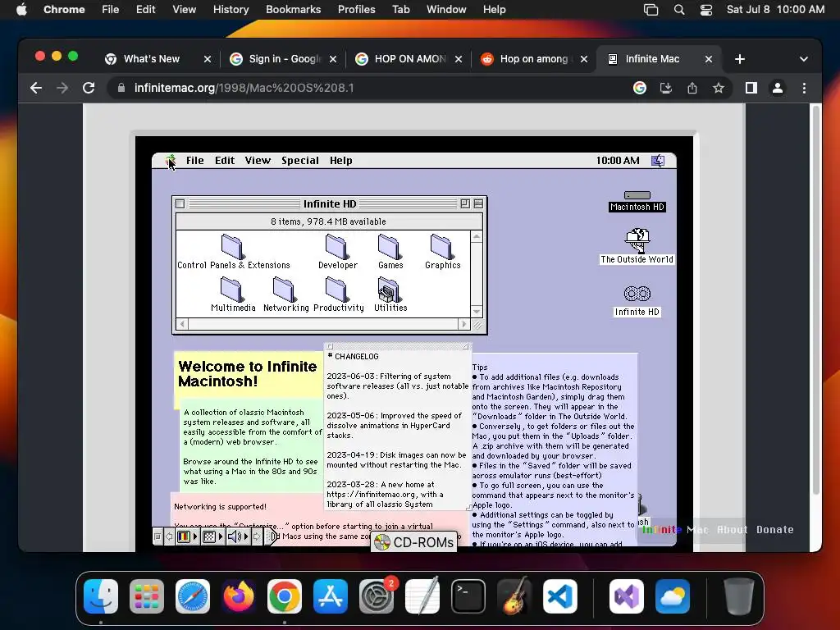Viewport: 840px width, 630px height.
Task: Open the Donate footer link
Action: coord(774,529)
